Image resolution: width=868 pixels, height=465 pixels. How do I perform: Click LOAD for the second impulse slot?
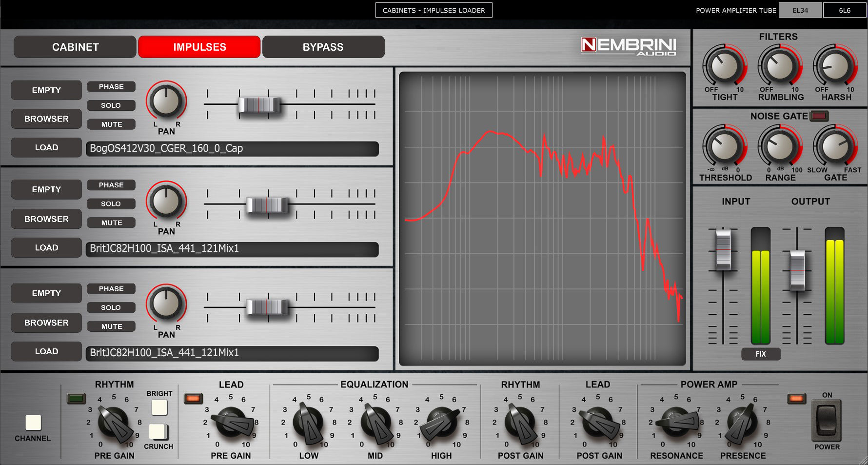click(x=46, y=247)
